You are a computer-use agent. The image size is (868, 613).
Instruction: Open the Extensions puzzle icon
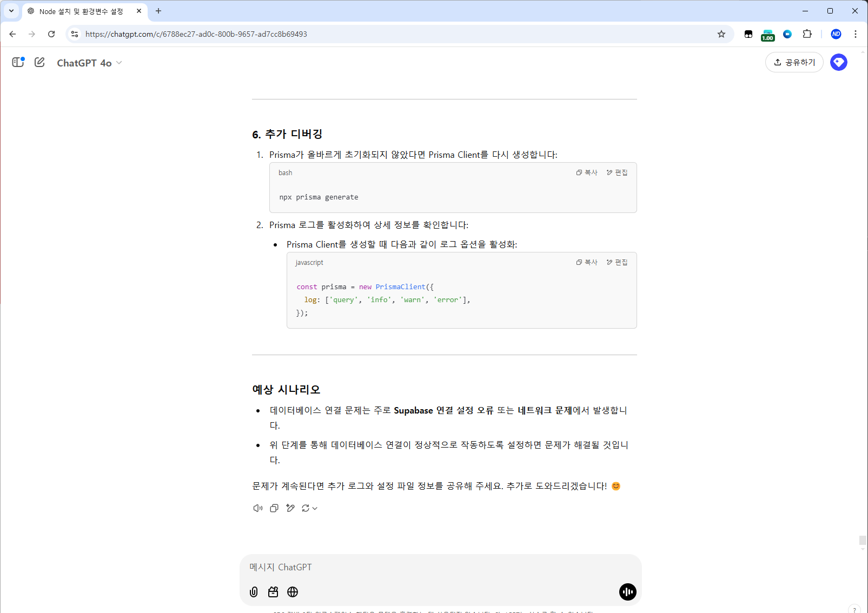click(807, 34)
